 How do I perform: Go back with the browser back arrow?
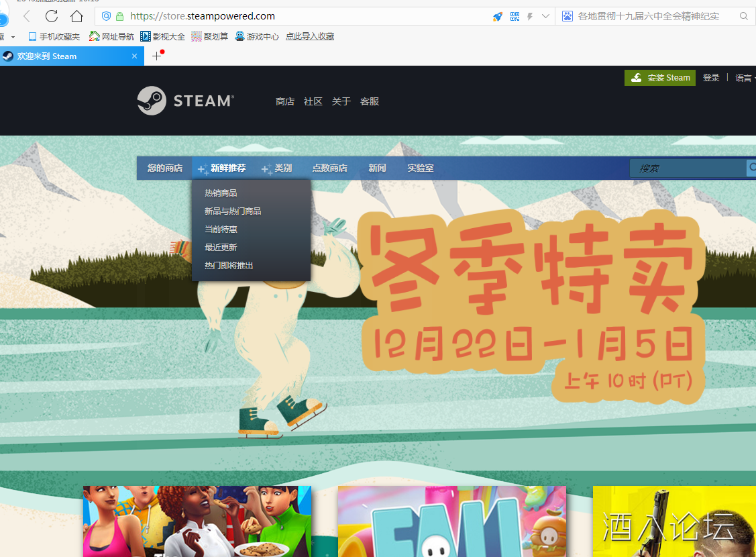[x=27, y=16]
